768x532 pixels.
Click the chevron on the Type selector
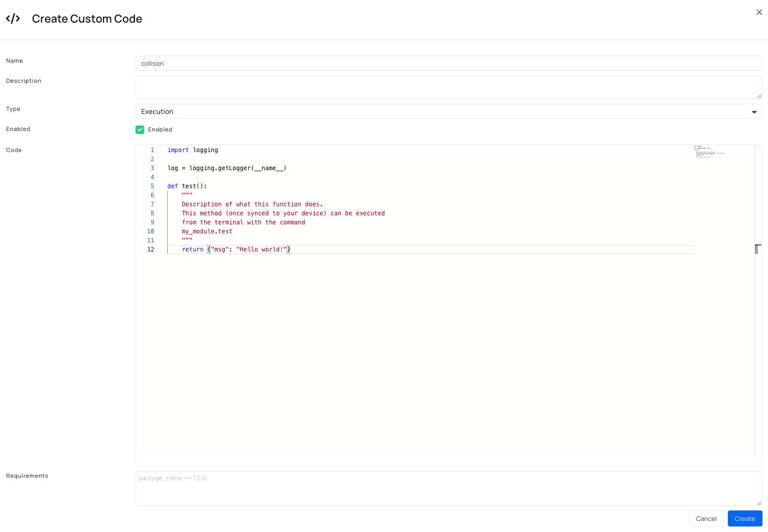[754, 112]
